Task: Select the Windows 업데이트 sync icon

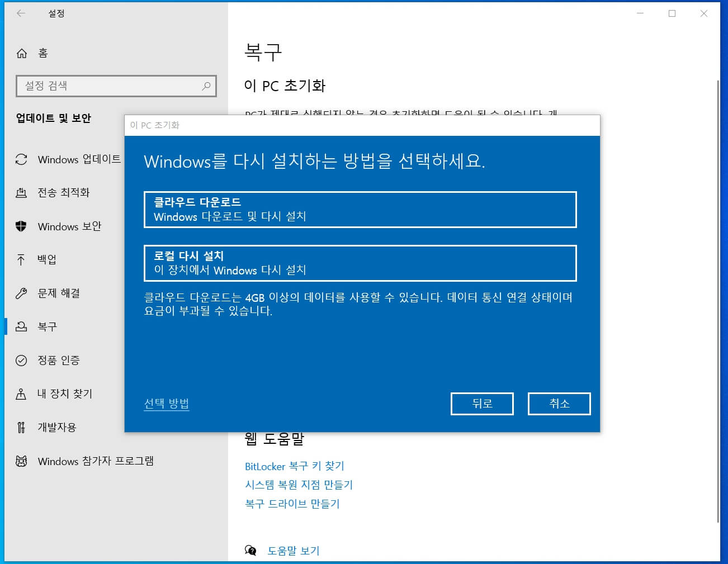Action: (21, 160)
